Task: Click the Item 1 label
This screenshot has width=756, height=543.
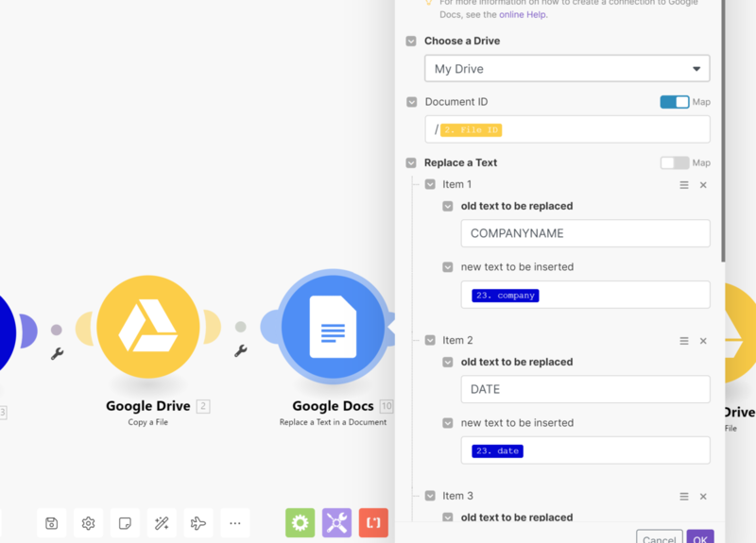Action: 457,184
